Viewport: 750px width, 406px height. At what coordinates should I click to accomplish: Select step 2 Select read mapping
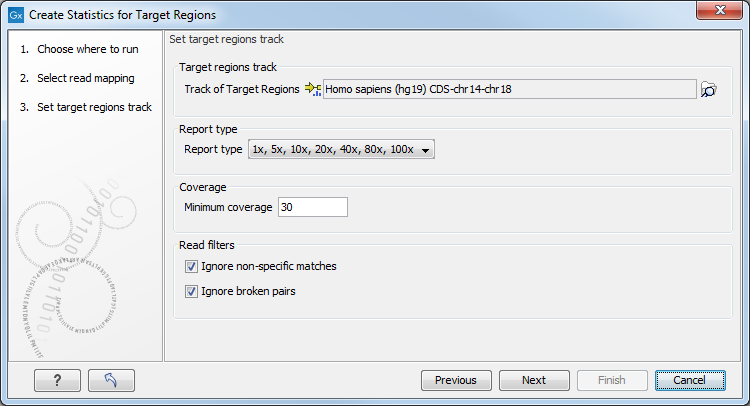[77, 78]
